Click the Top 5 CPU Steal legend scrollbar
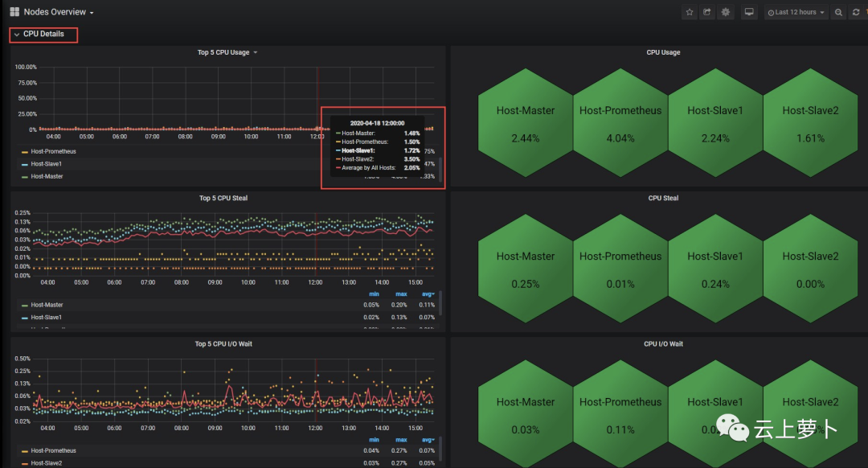The width and height of the screenshot is (868, 468). [x=440, y=305]
